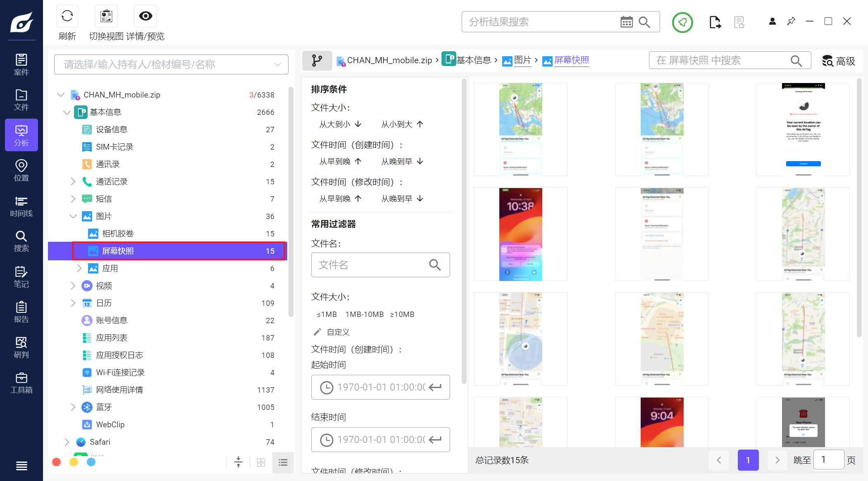Open the Timeline (时间线) sidebar section
868x481 pixels.
(21, 207)
